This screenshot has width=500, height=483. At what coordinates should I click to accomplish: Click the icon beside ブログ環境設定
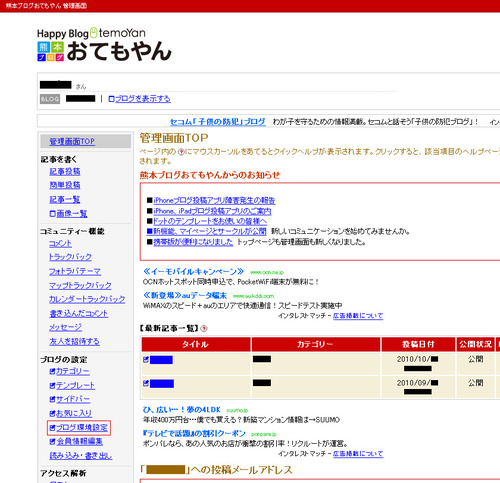click(x=52, y=428)
